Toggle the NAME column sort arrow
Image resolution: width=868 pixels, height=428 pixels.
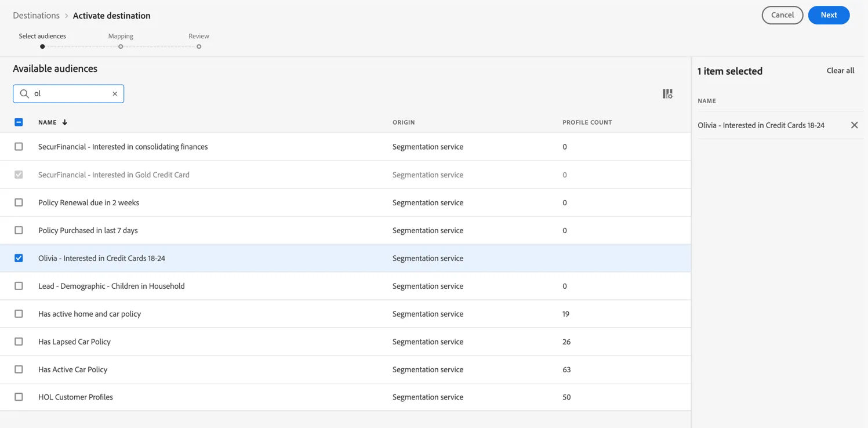coord(65,122)
